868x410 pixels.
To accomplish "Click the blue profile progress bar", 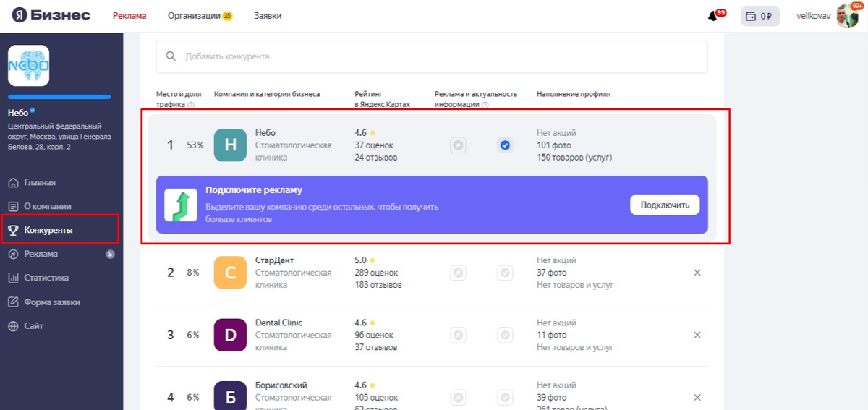I will 59,97.
